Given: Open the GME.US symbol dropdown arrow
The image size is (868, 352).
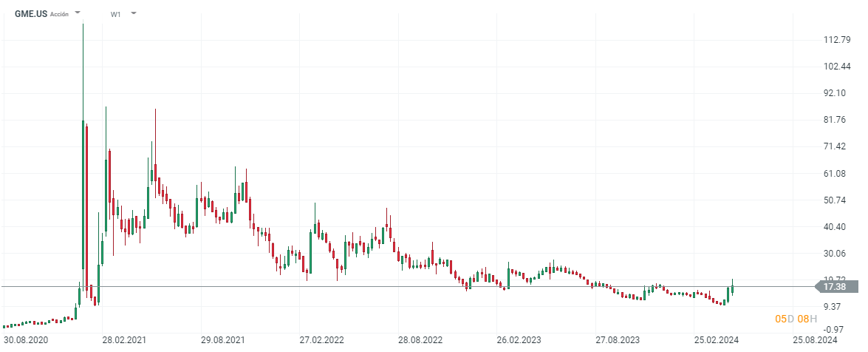Looking at the screenshot, I should pos(78,13).
